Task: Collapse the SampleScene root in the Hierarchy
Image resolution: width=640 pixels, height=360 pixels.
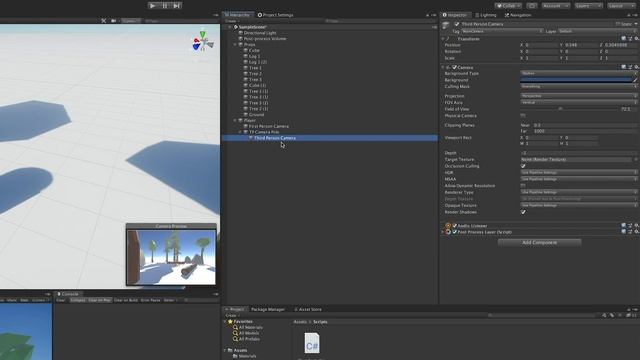Action: click(x=230, y=27)
